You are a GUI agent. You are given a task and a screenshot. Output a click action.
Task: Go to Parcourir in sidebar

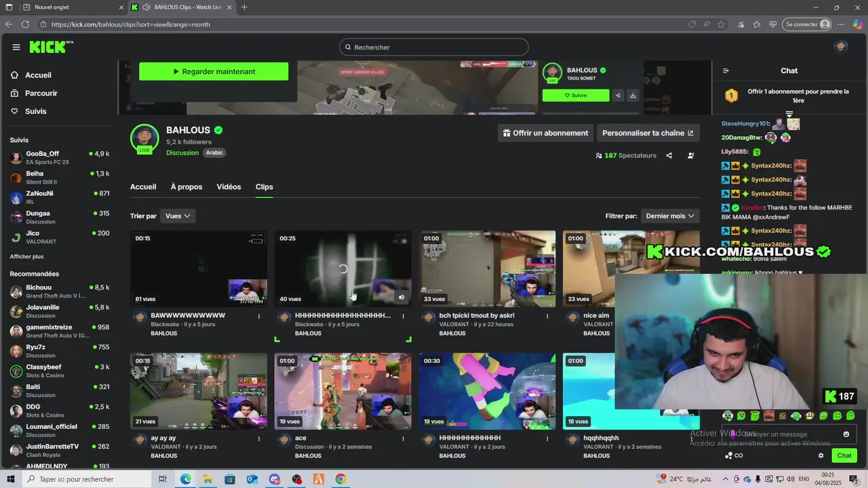tap(41, 94)
